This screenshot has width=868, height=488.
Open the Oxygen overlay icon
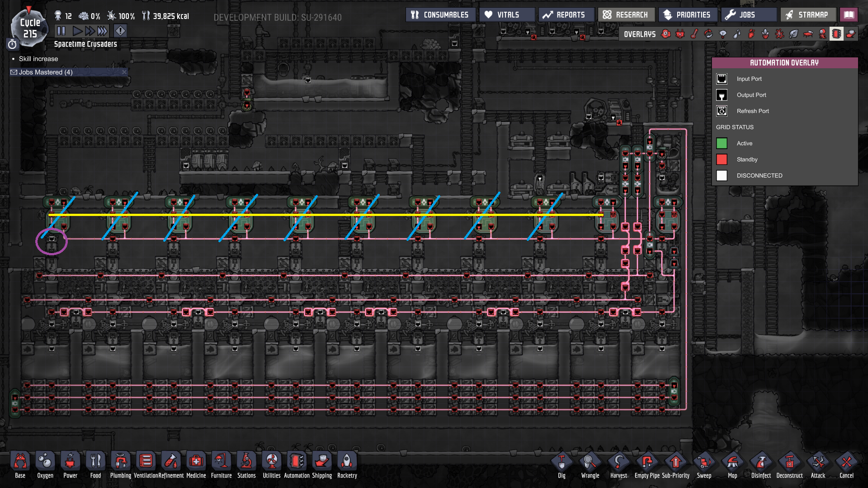(666, 34)
